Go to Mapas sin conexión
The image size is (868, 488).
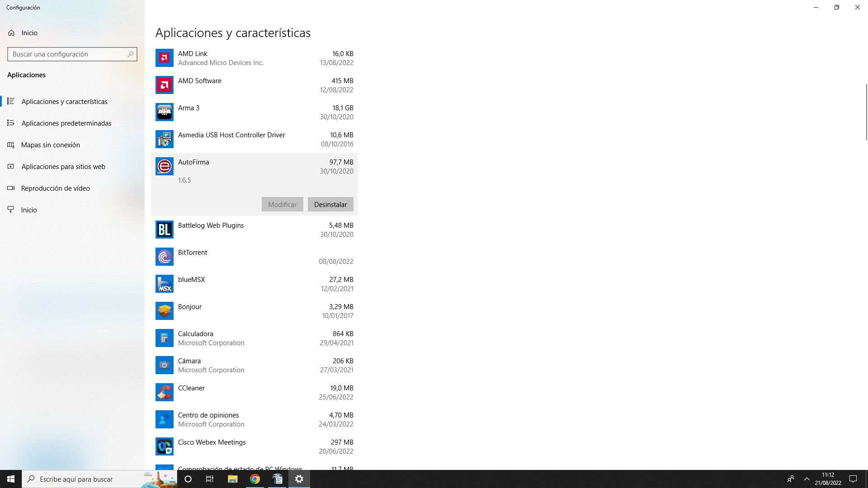(x=50, y=145)
